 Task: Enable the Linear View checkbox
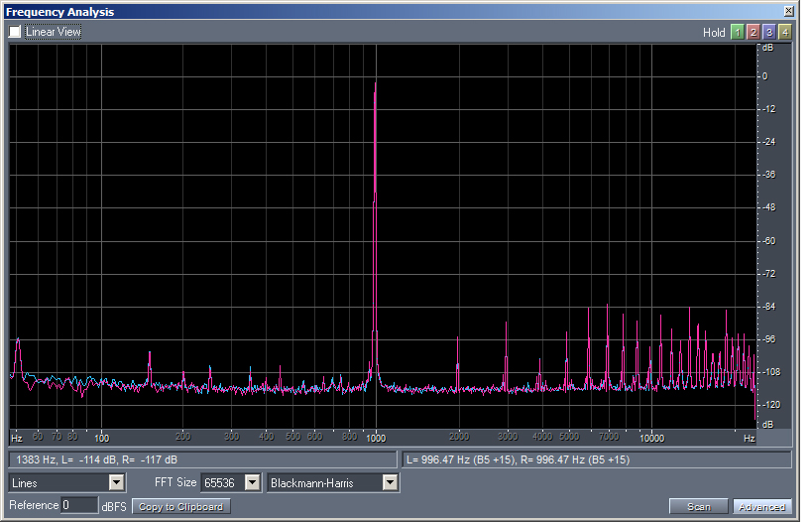[x=15, y=32]
